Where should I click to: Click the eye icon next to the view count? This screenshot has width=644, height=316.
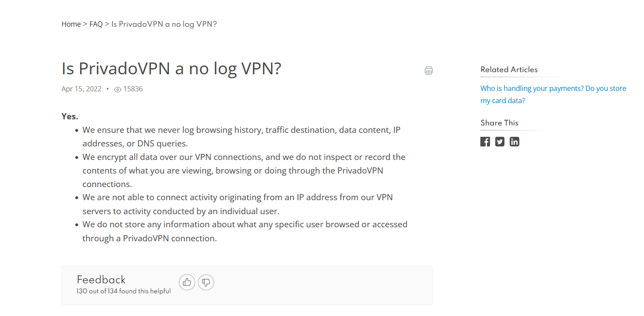(x=117, y=89)
